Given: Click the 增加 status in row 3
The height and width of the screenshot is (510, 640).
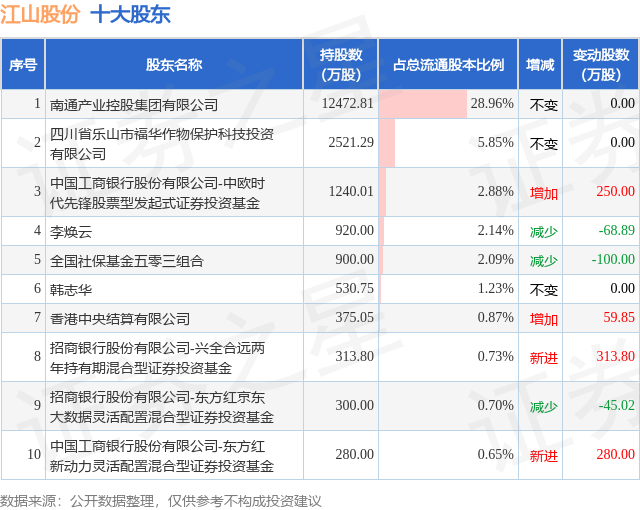Looking at the screenshot, I should pyautogui.click(x=544, y=193).
